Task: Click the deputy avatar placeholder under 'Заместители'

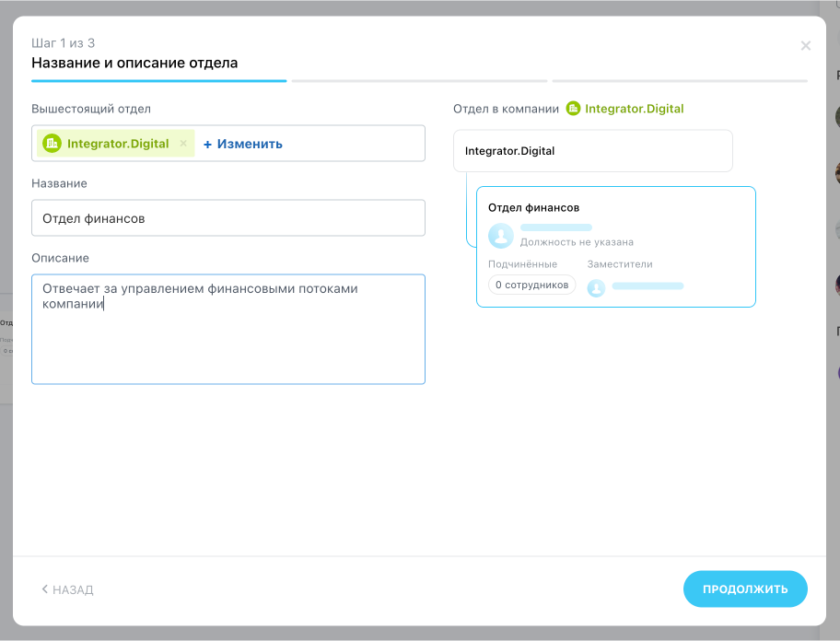Action: pyautogui.click(x=596, y=288)
